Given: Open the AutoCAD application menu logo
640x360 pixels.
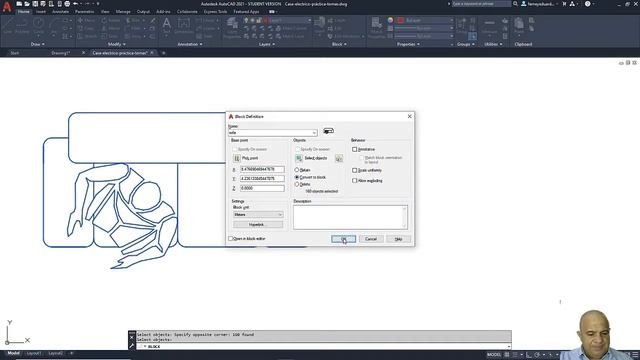Looking at the screenshot, I should (x=7, y=7).
